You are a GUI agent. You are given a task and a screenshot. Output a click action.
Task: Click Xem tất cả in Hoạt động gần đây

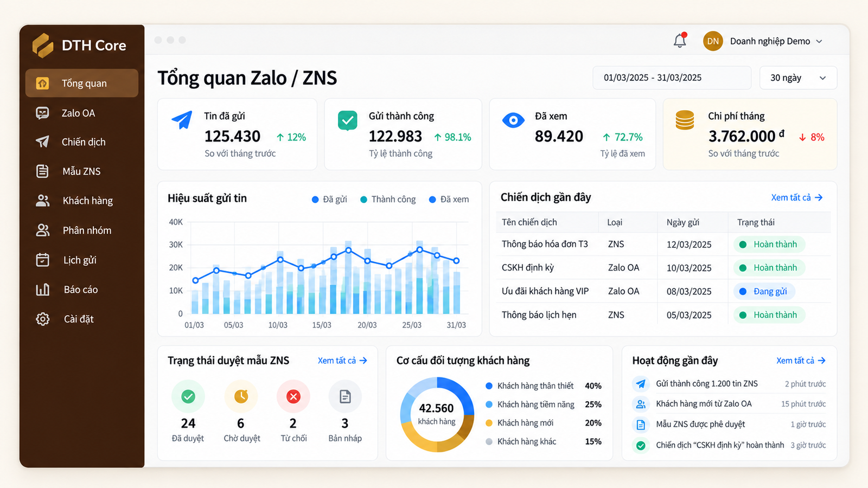(801, 361)
